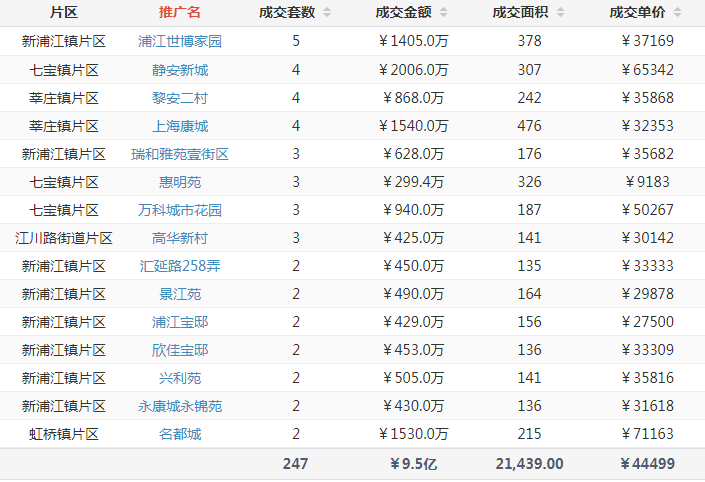The image size is (705, 482).
Task: Sort by 成交面积 column arrows
Action: coord(560,13)
